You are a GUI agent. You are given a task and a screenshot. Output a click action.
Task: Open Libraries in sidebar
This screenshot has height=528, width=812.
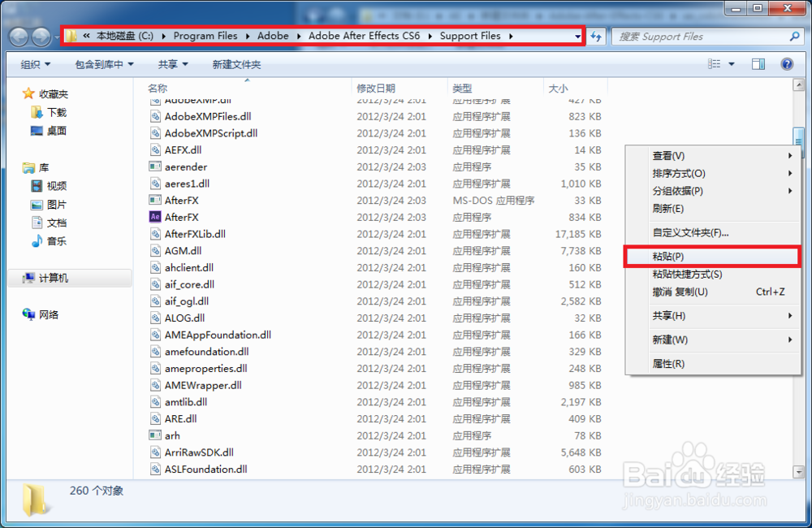pos(36,168)
